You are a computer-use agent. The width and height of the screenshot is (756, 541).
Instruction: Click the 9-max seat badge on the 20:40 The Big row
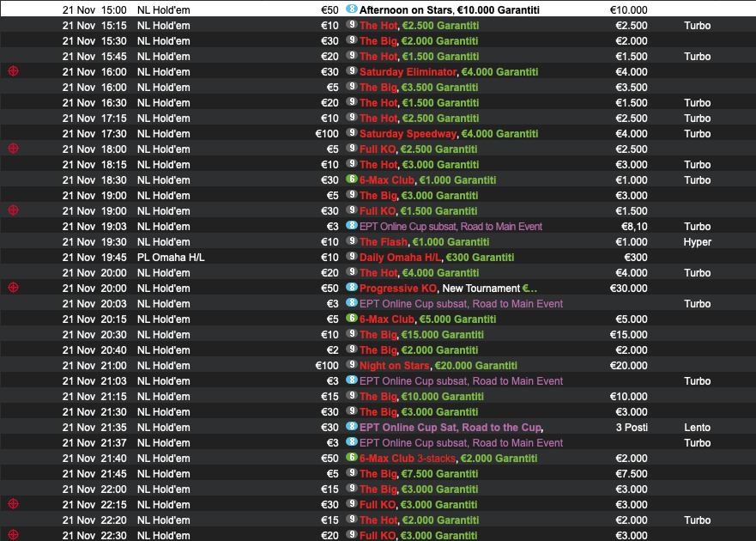coord(352,349)
